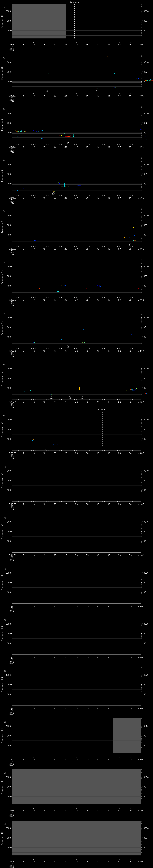Click the 10:35:00 label at panel 4's right end
The width and height of the screenshot is (153, 868).
(x=141, y=198)
